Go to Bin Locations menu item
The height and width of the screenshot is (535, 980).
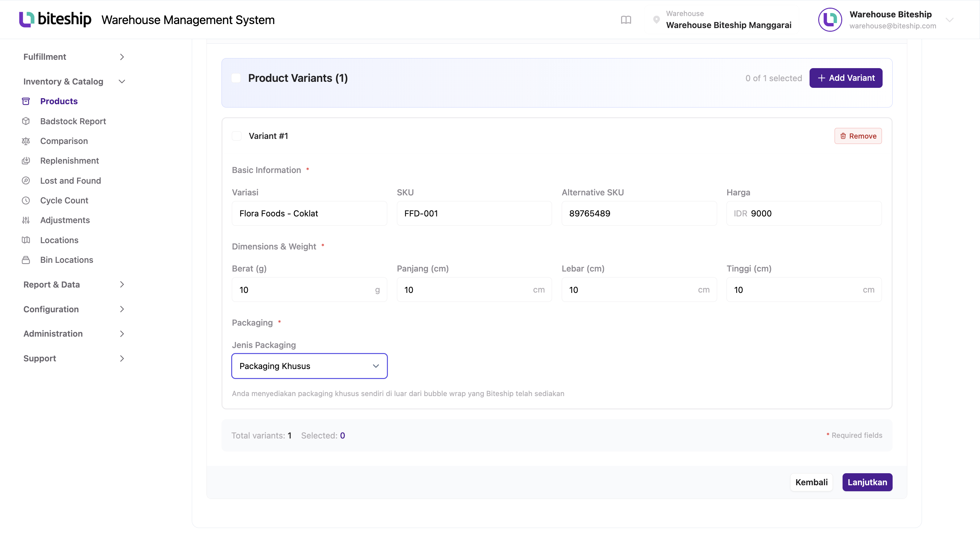coord(67,260)
